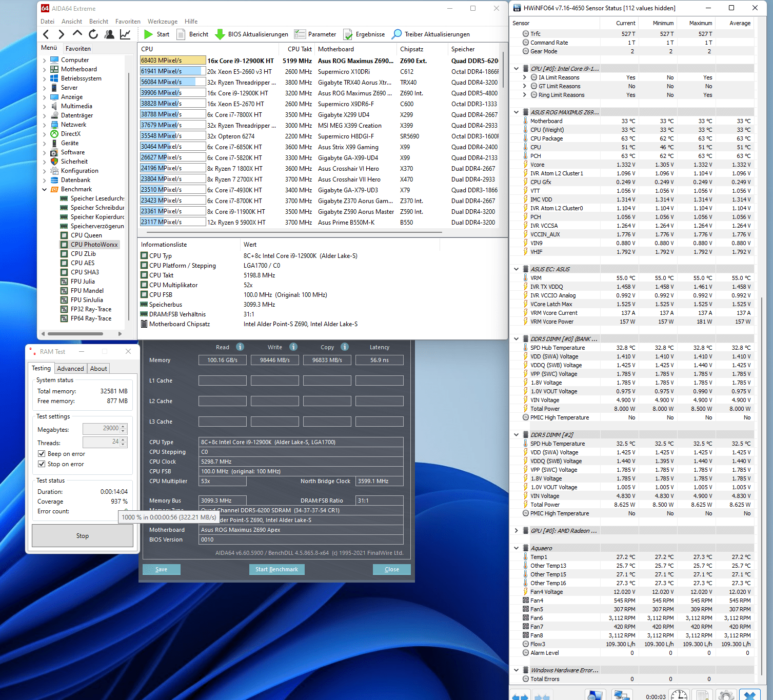The height and width of the screenshot is (700, 773).
Task: Open the Werkzeuge menu
Action: tap(163, 22)
